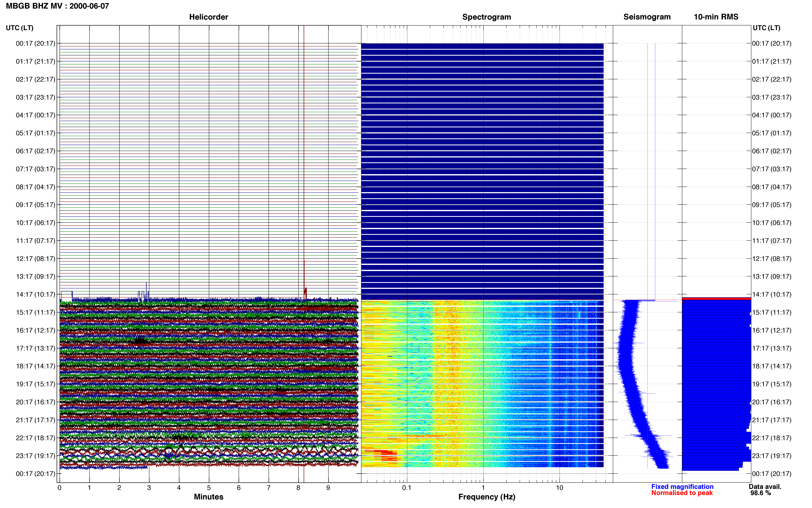Pick right-axis time label "20:17 (16:17)"
Screen dimensions: 812x508
point(772,402)
